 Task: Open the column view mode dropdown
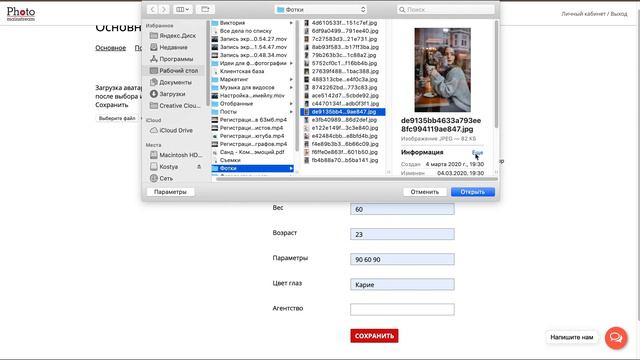[182, 9]
